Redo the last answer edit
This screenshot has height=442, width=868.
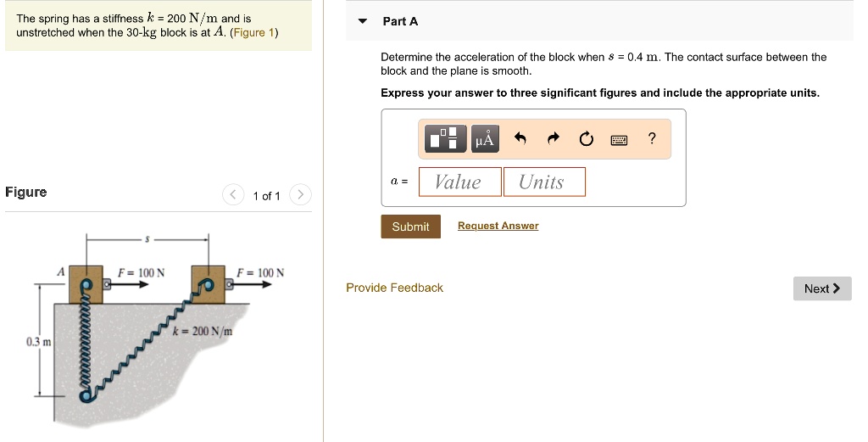pos(553,139)
